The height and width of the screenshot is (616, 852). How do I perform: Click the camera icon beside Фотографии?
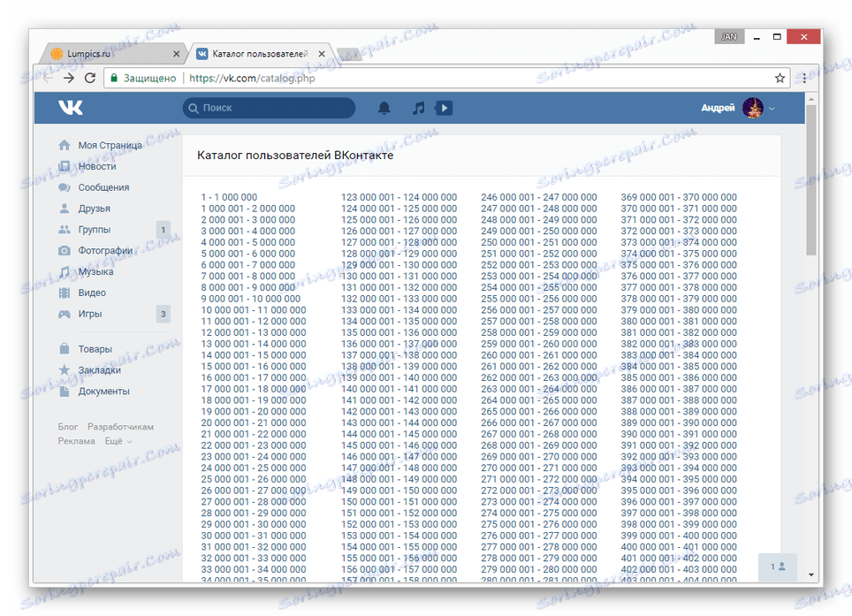[x=65, y=250]
